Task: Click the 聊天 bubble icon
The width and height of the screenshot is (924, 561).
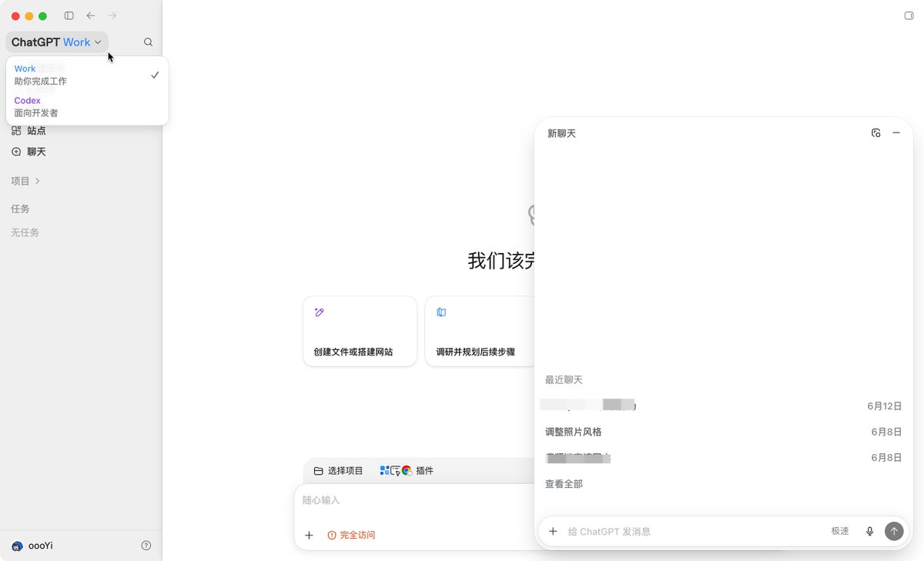Action: 16,152
